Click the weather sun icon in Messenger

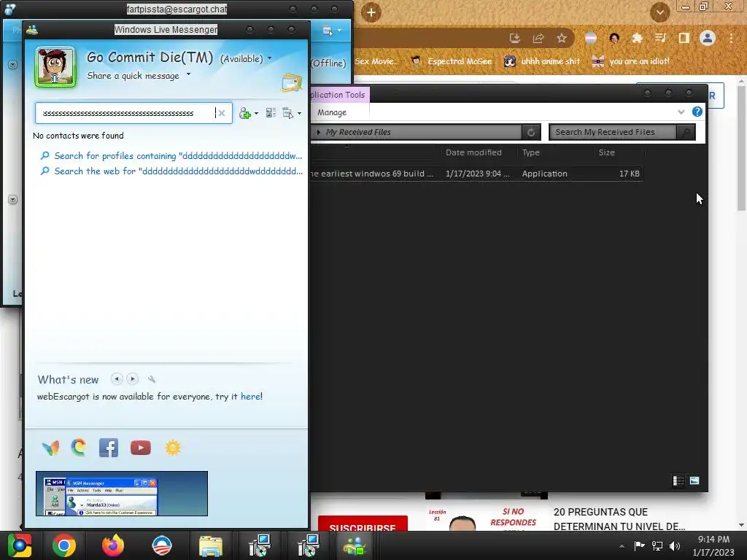[x=173, y=448]
